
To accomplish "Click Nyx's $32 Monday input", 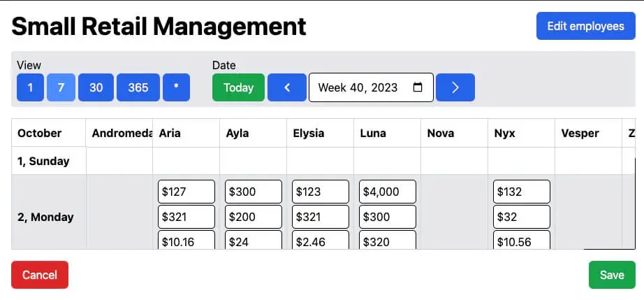I will 522,217.
